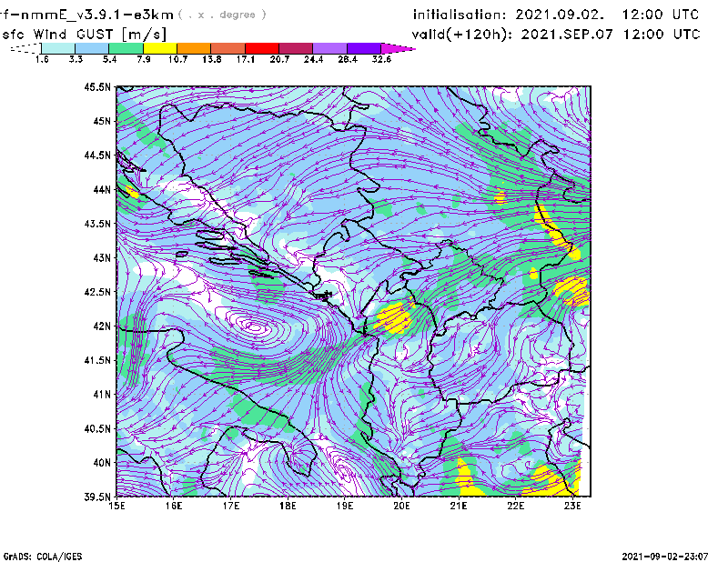Click the green 5.4–7.9 legend swatch
Image resolution: width=728 pixels, height=562 pixels.
coord(126,48)
